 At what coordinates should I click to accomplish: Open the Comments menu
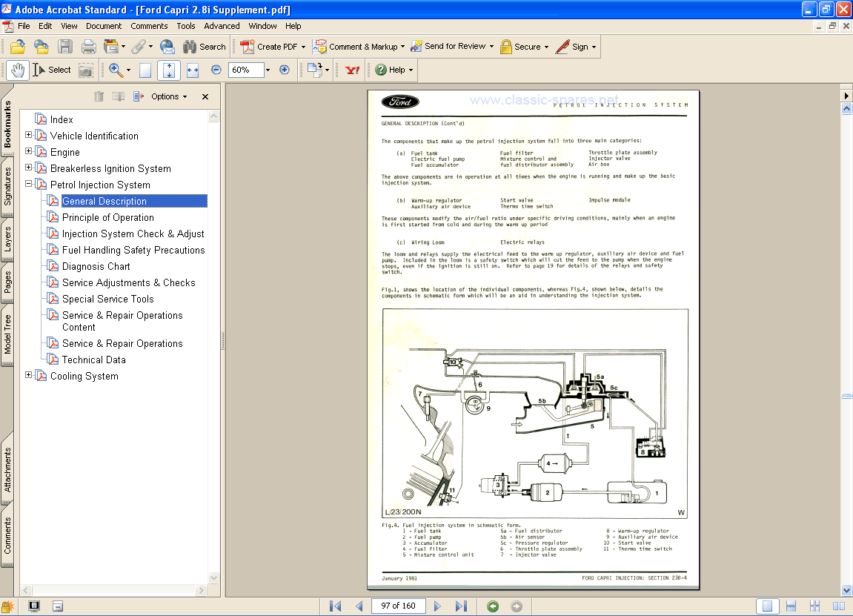[x=149, y=26]
